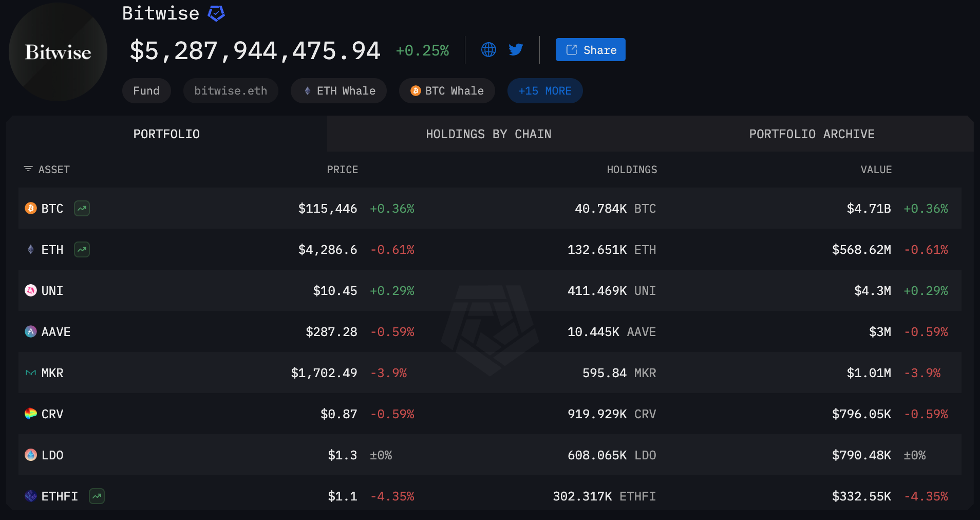The height and width of the screenshot is (520, 980).
Task: Switch to the PORTFOLIO tab
Action: 166,134
